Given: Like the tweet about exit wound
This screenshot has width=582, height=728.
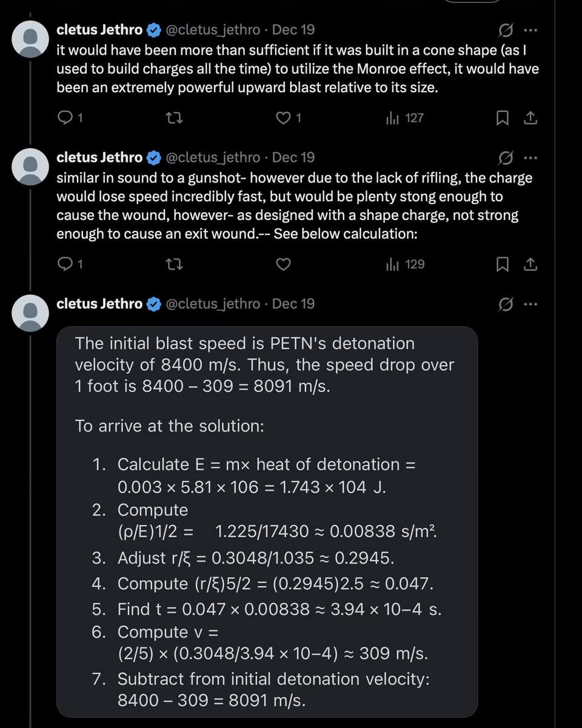Looking at the screenshot, I should click(x=284, y=264).
